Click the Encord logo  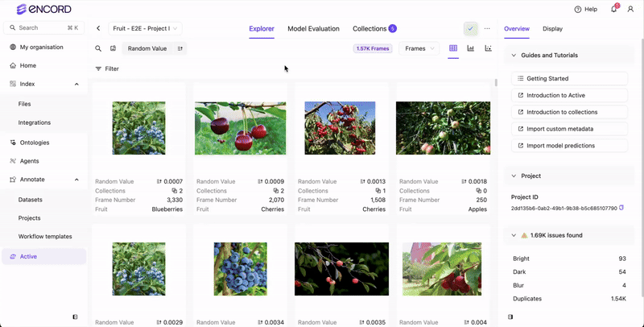point(43,9)
